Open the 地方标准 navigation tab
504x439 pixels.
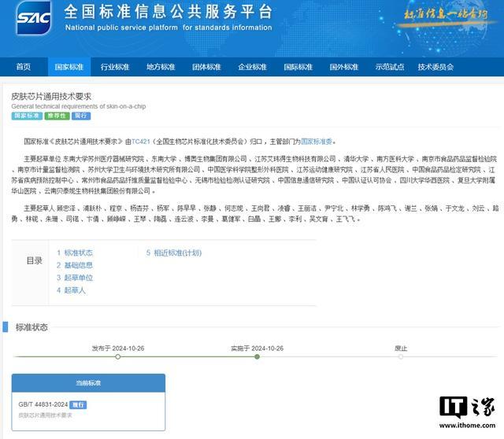coord(161,67)
